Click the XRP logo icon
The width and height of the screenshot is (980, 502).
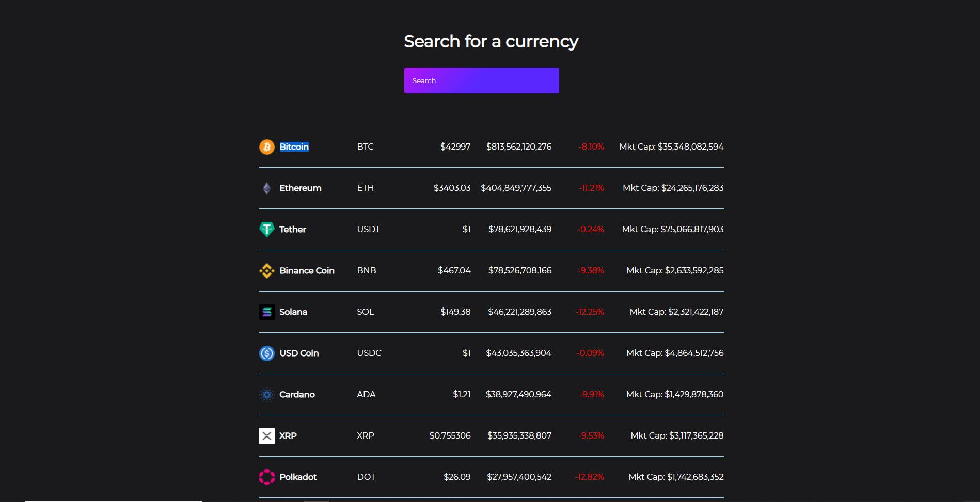pos(266,436)
